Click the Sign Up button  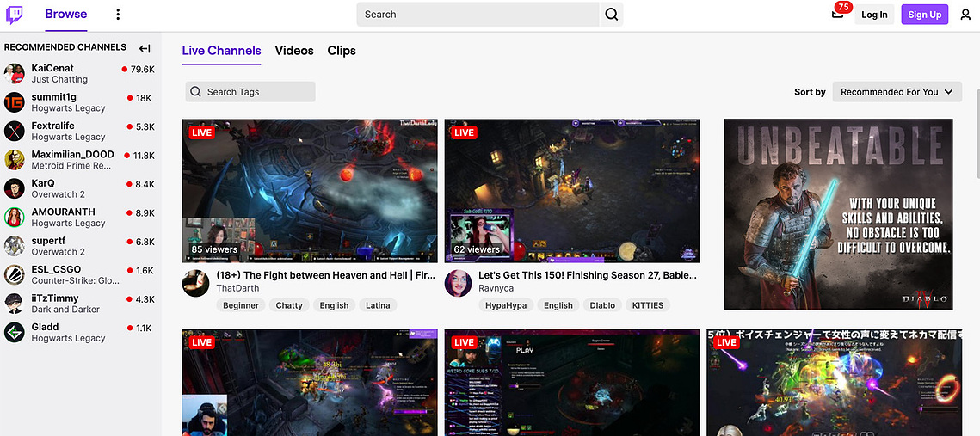click(925, 15)
